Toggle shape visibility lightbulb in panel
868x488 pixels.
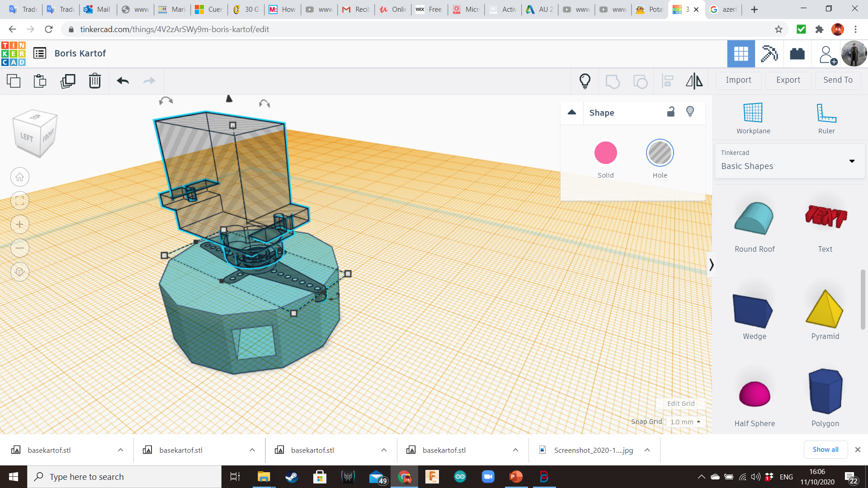690,112
